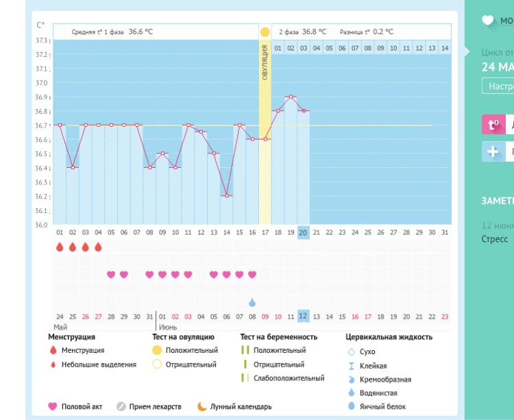Click the Прием лекарств pill icon in the legend

121,406
